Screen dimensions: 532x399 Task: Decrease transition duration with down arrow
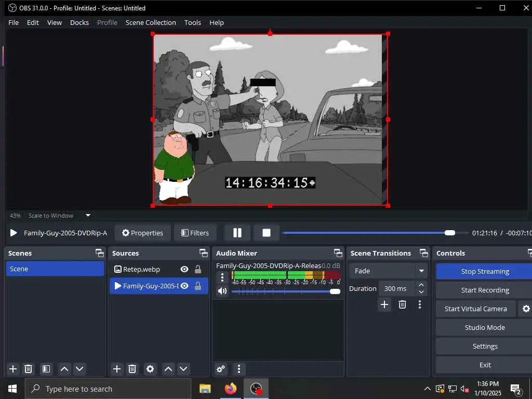(x=421, y=292)
